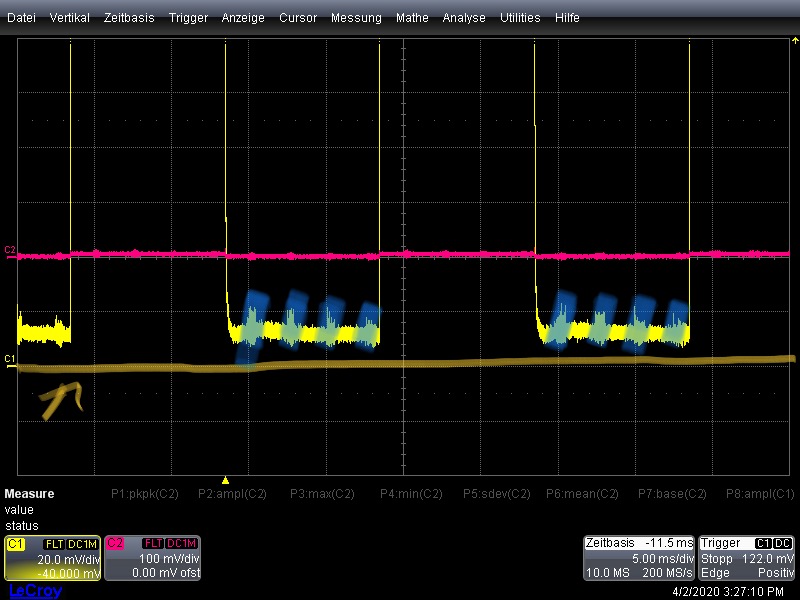Click the LeCroy logo link
Viewport: 800px width, 600px height.
pyautogui.click(x=36, y=591)
